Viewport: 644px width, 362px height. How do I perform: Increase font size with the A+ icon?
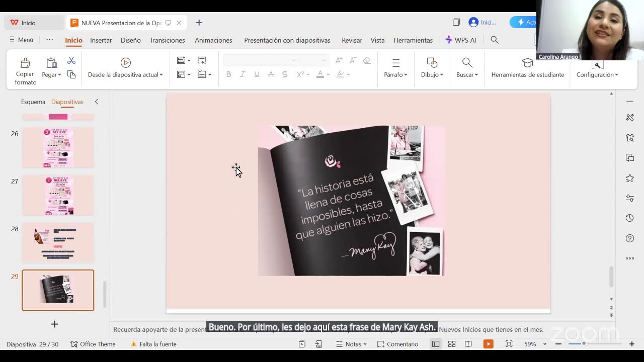click(x=339, y=60)
